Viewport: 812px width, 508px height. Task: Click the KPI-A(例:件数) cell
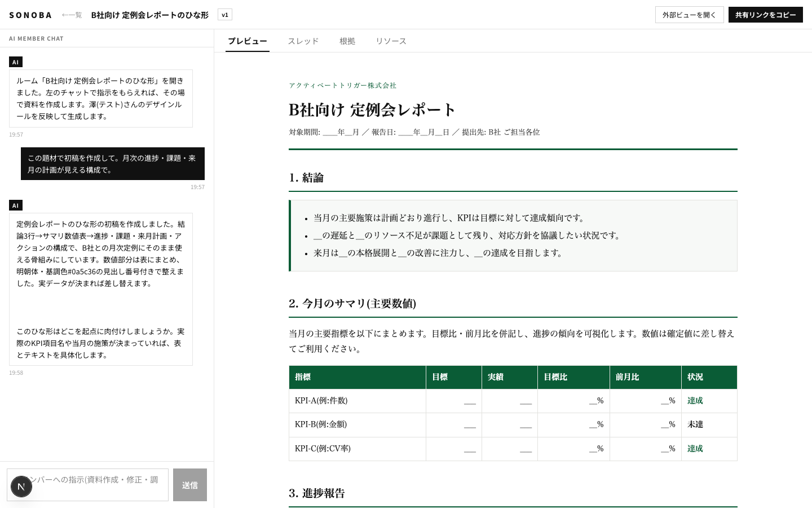358,401
